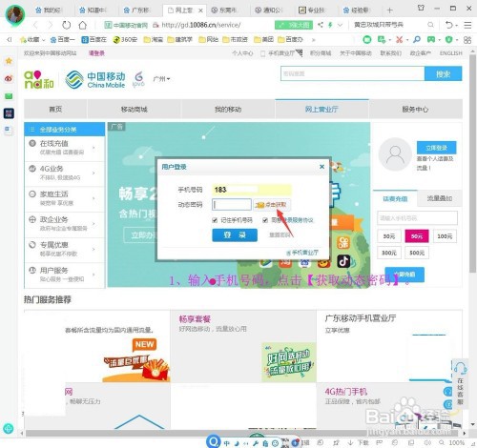Click the blue 登录 login button
Screen dimensions: 477x448
coord(235,235)
